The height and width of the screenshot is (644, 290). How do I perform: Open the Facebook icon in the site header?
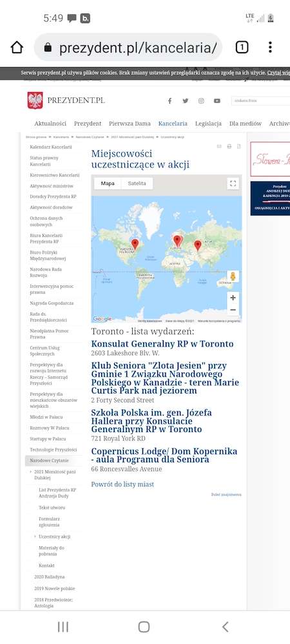pyautogui.click(x=169, y=100)
